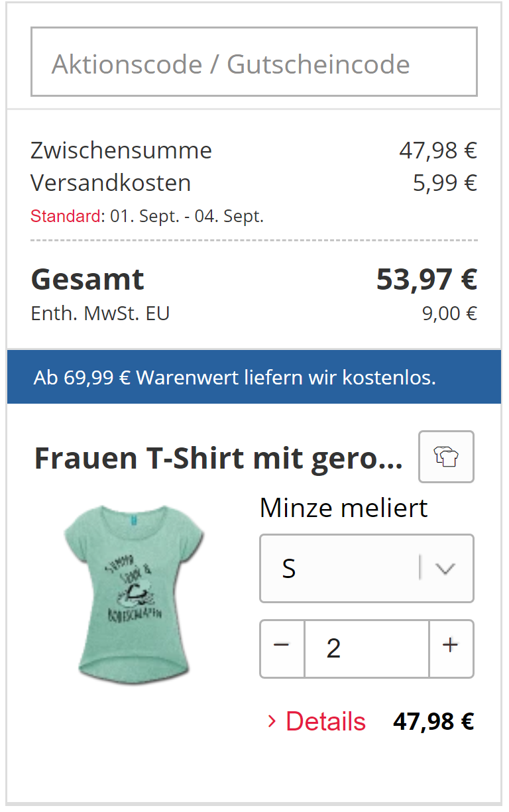Click the T-shirt design icon button
This screenshot has height=812, width=509.
tap(446, 457)
